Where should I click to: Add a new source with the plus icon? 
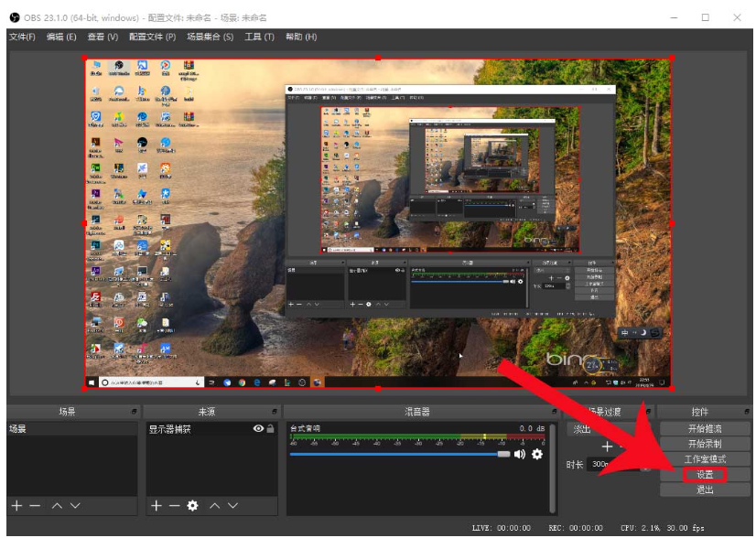point(156,506)
